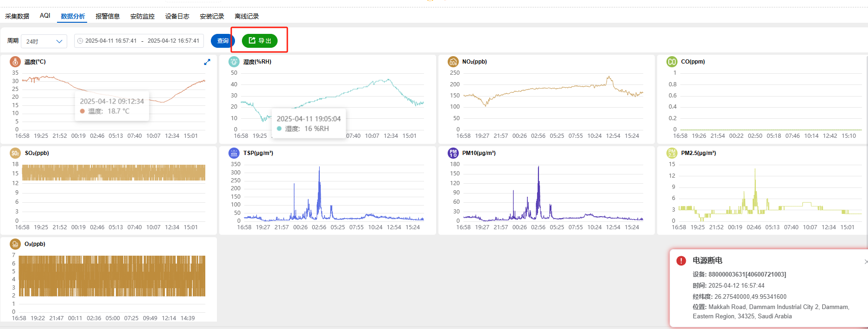Viewport: 868px width, 329px height.
Task: Click the PM10 chart icon
Action: [453, 153]
